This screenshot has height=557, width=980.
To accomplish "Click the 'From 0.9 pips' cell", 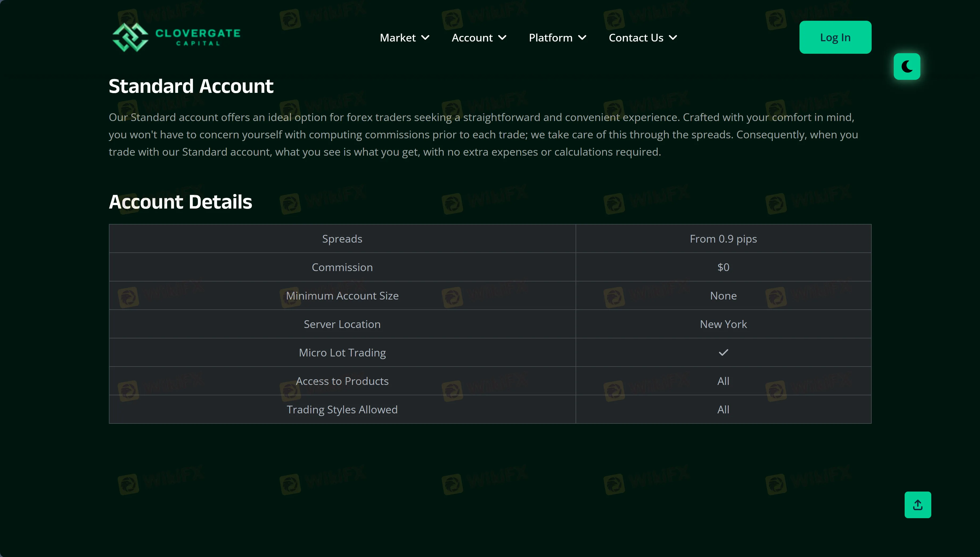I will coord(723,239).
